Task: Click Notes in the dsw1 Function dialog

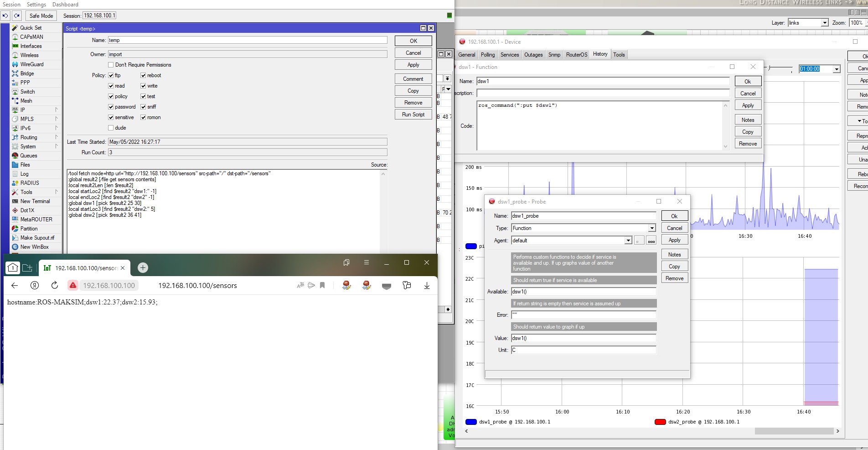Action: click(748, 120)
